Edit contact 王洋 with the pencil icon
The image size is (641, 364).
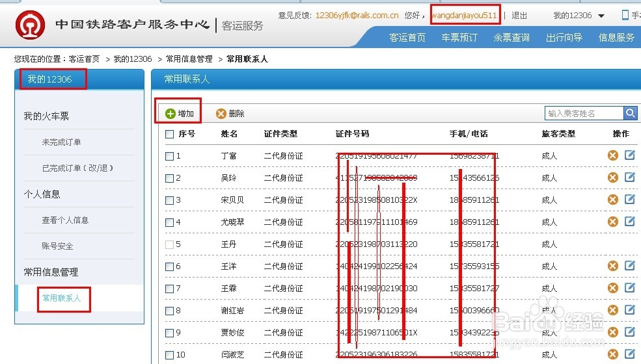pos(629,266)
